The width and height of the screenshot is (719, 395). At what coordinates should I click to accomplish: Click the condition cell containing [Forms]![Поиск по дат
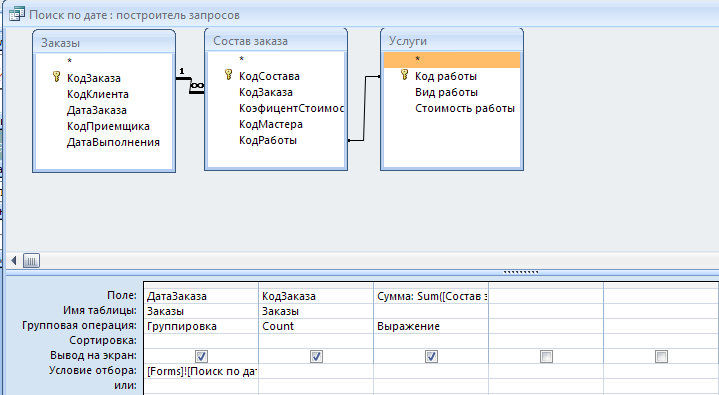pos(201,371)
